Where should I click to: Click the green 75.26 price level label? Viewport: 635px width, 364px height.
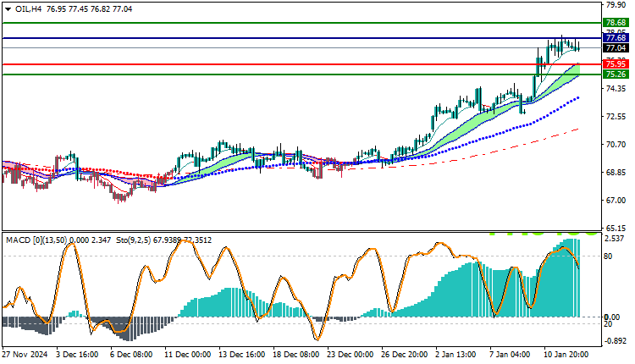(x=616, y=74)
